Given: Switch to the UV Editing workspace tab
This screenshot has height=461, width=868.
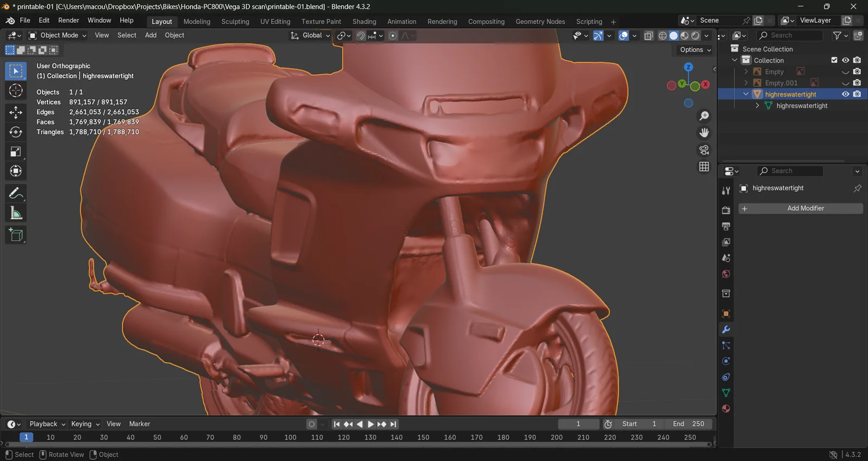Looking at the screenshot, I should coord(275,22).
